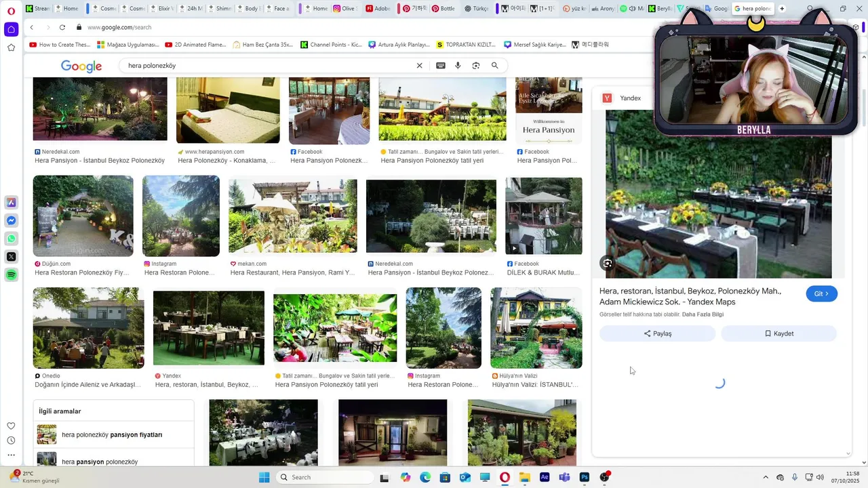868x488 pixels.
Task: Open the Onedio result thumbnail
Action: [x=89, y=328]
